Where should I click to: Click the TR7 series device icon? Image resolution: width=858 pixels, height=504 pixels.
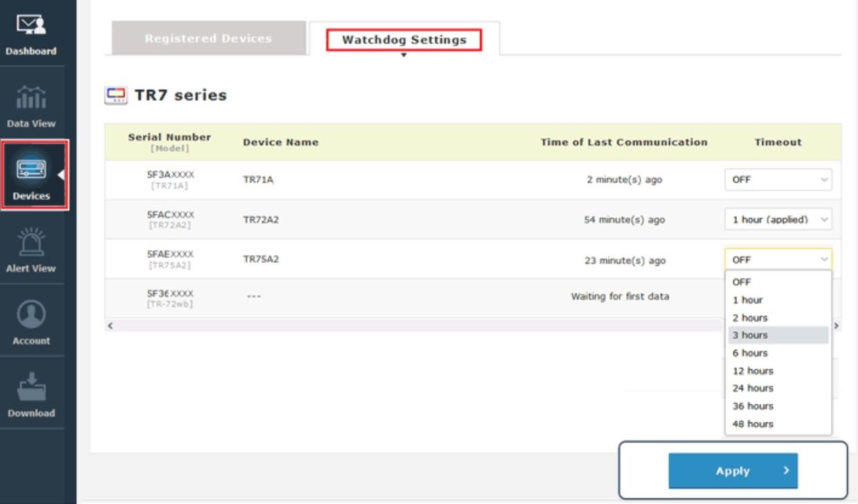click(112, 95)
